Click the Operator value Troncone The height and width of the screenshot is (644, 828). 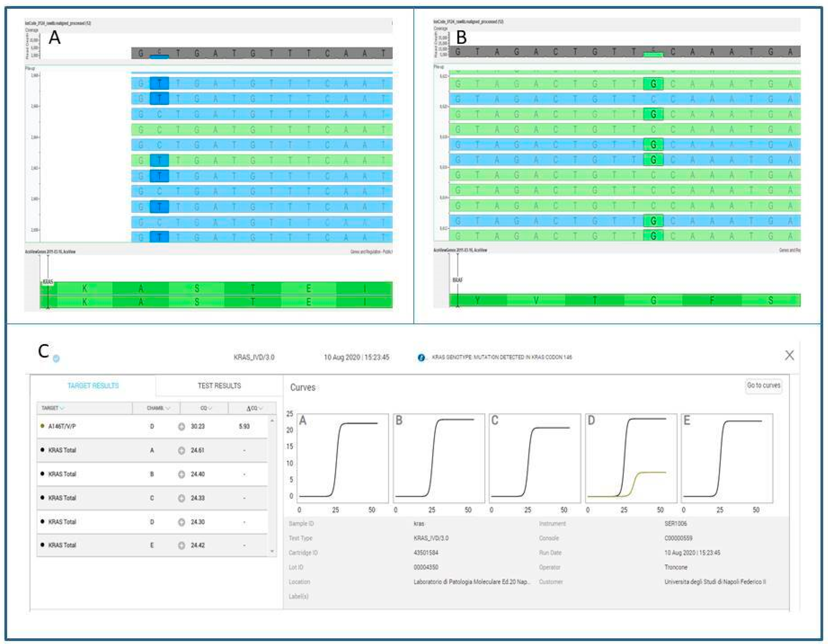coord(676,567)
